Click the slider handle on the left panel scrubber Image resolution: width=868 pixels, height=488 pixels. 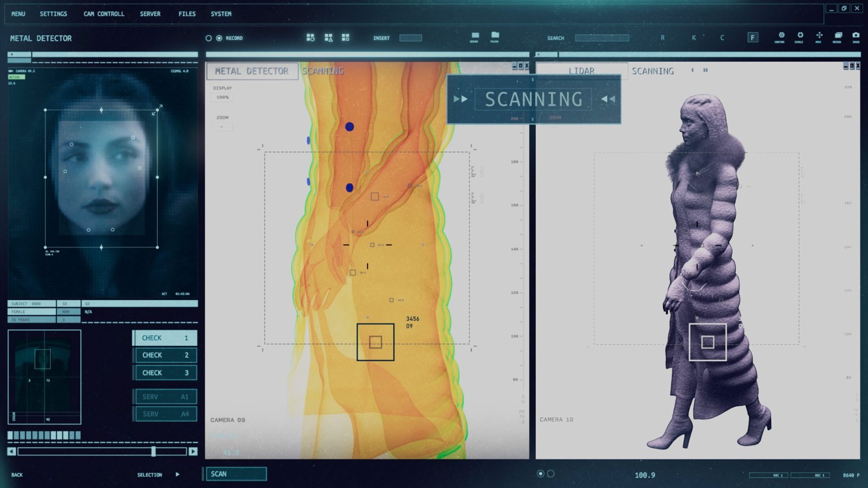(154, 451)
